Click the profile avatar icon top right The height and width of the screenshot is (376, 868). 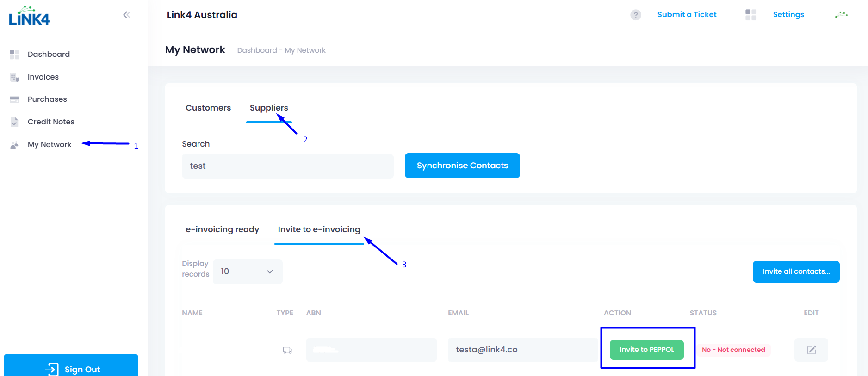[841, 15]
